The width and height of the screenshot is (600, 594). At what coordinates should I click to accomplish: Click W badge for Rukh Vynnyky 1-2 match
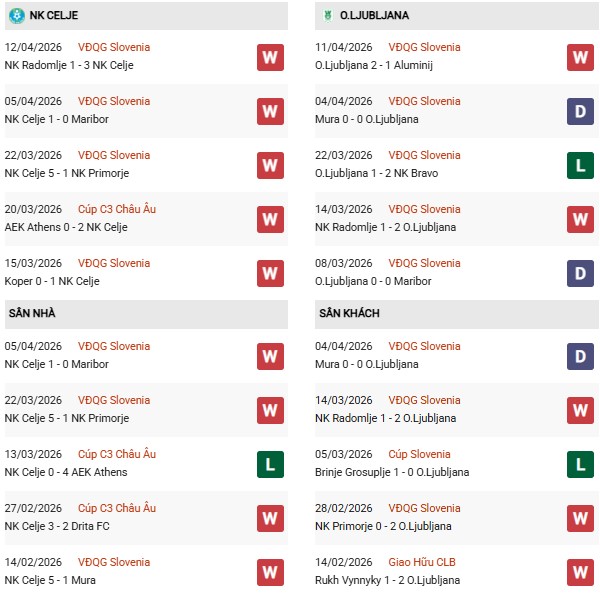pos(580,572)
